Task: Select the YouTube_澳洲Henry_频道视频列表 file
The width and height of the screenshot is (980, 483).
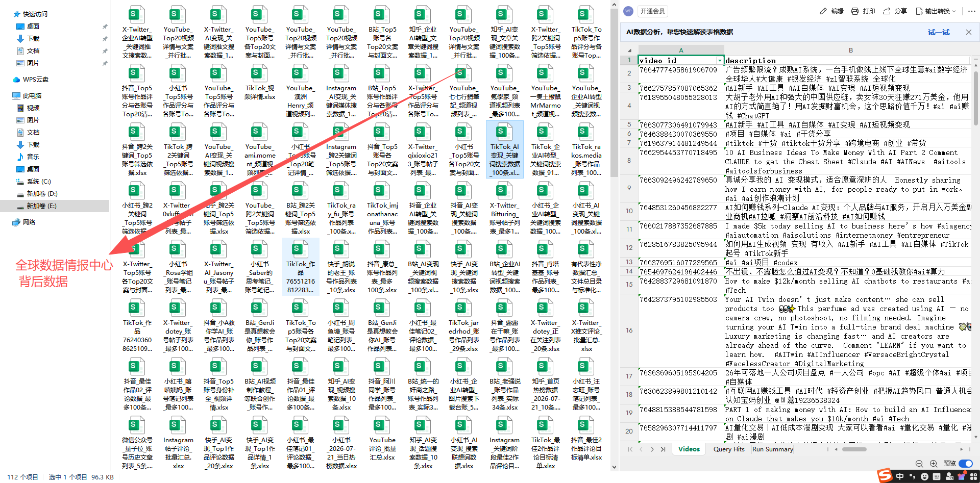Action: point(301,91)
